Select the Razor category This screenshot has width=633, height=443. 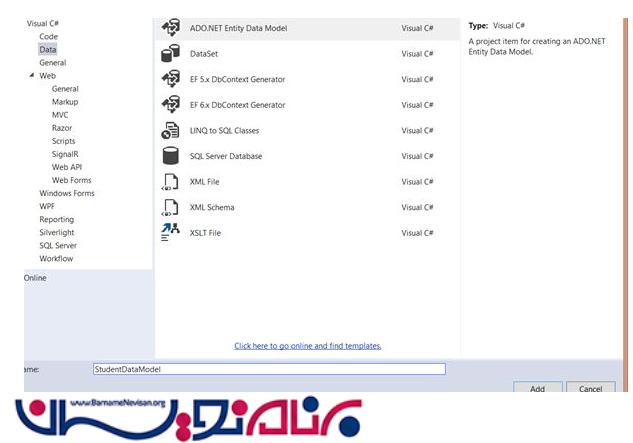coord(62,128)
